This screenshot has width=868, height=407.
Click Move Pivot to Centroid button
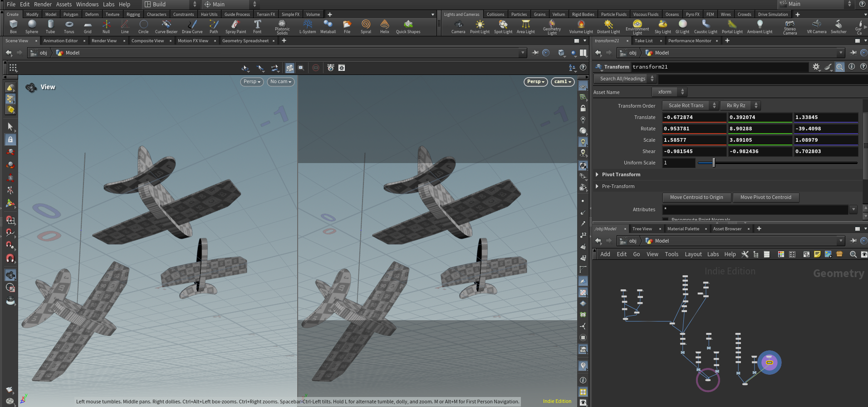coord(766,197)
